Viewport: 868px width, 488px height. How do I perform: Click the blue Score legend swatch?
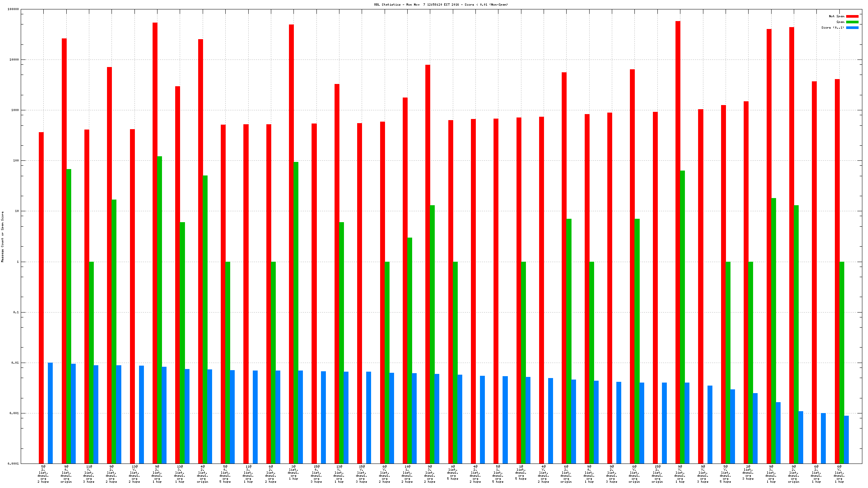pos(852,27)
